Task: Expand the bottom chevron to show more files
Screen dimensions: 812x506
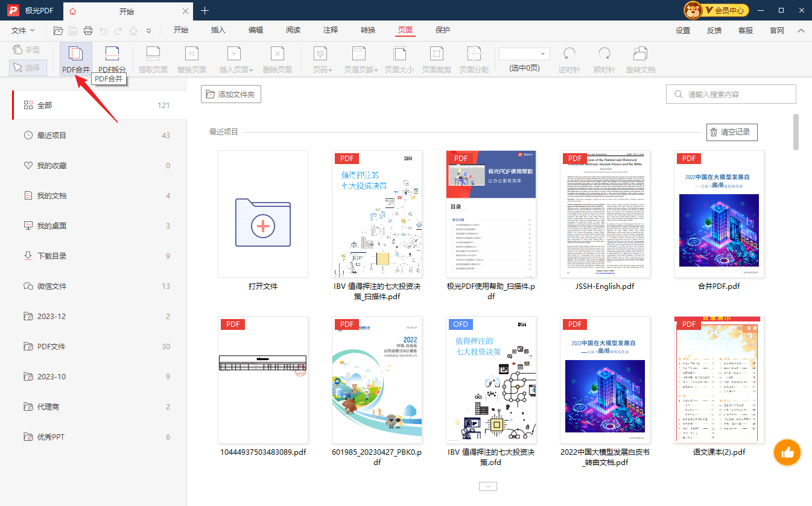Action: (488, 486)
